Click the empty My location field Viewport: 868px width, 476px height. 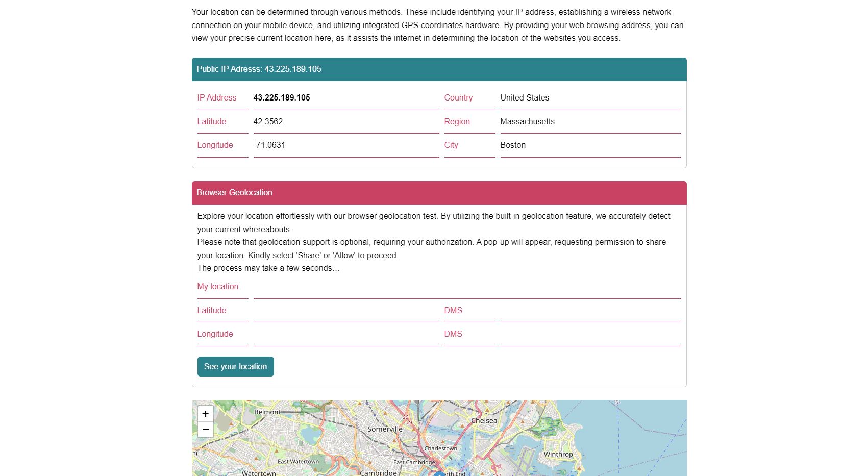click(467, 287)
